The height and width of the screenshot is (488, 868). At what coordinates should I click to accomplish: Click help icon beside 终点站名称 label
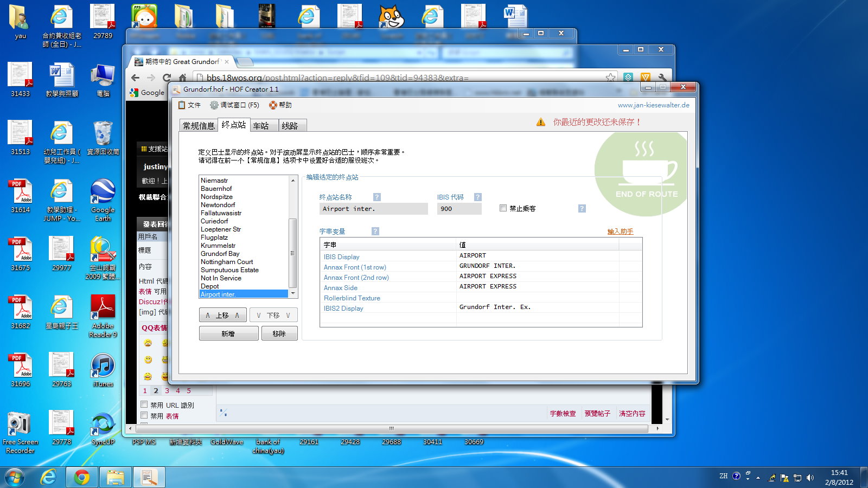(377, 197)
